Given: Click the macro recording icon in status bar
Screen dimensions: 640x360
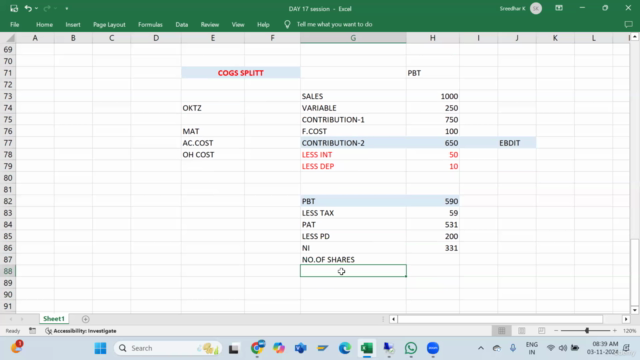Looking at the screenshot, I should (x=32, y=331).
